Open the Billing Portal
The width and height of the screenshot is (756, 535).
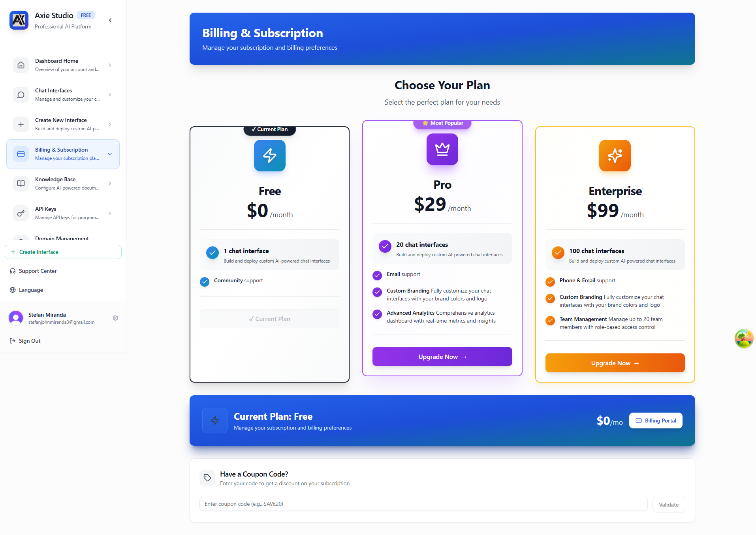(x=655, y=420)
